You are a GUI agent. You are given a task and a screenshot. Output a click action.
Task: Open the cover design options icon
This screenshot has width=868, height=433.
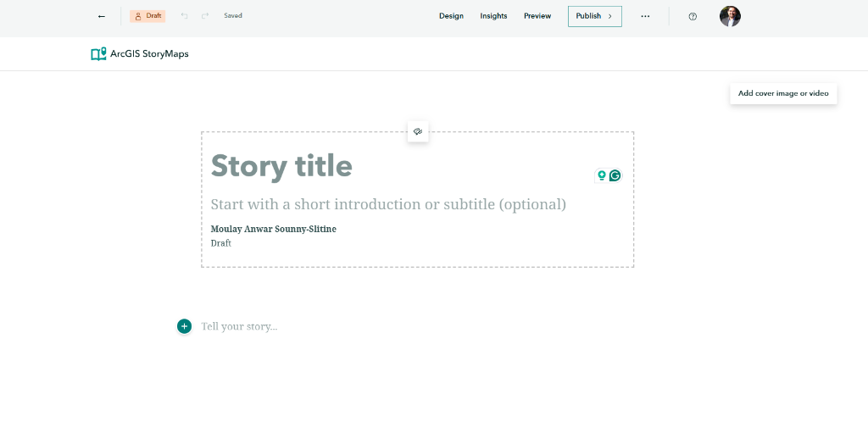click(x=418, y=131)
